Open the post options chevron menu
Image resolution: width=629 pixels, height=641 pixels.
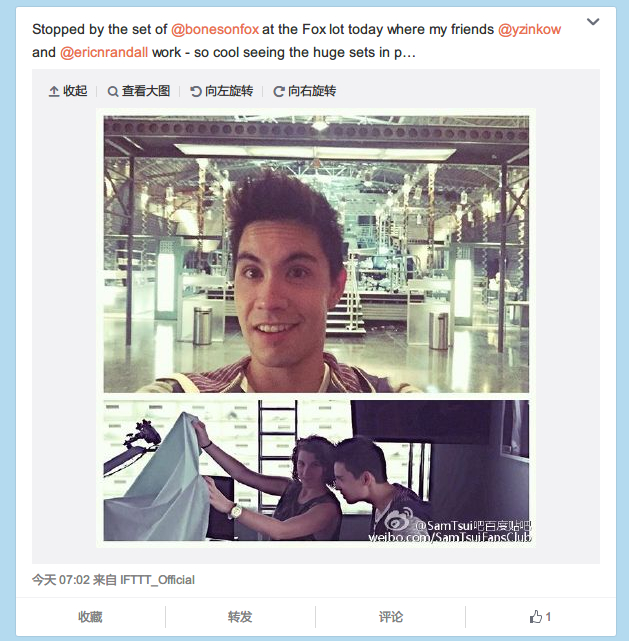(593, 21)
